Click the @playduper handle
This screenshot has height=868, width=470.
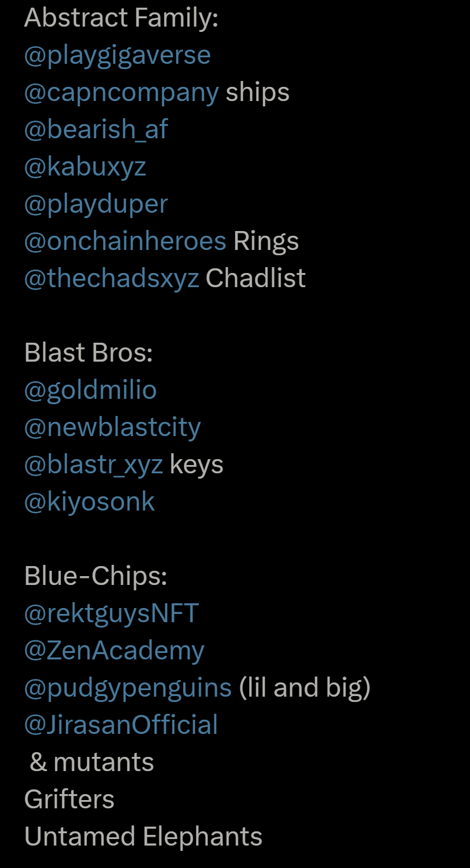pos(96,204)
